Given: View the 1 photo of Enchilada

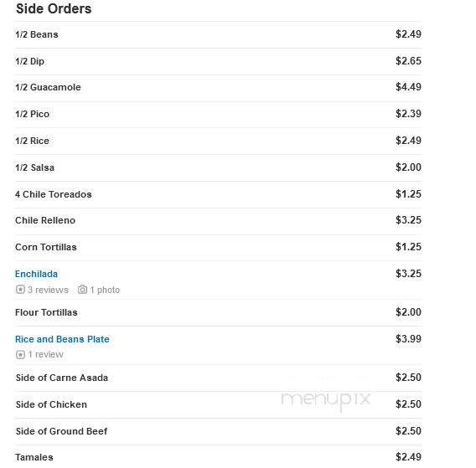Looking at the screenshot, I should pyautogui.click(x=105, y=290).
